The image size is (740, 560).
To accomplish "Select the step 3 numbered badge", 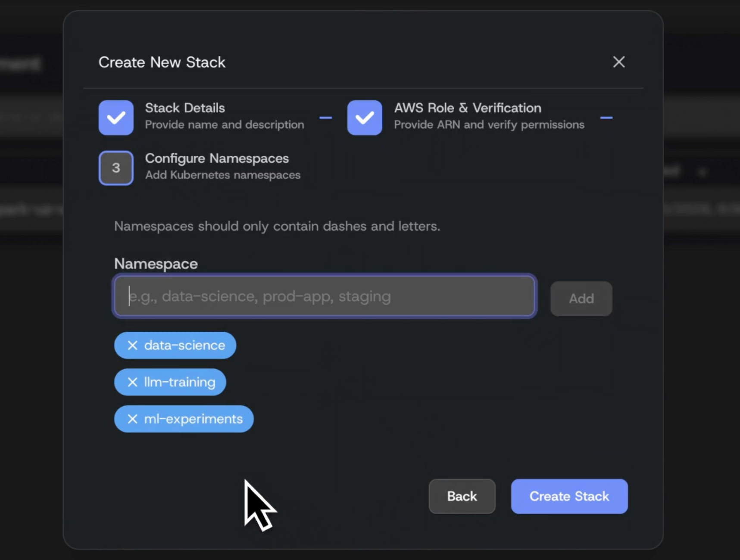I will point(116,168).
